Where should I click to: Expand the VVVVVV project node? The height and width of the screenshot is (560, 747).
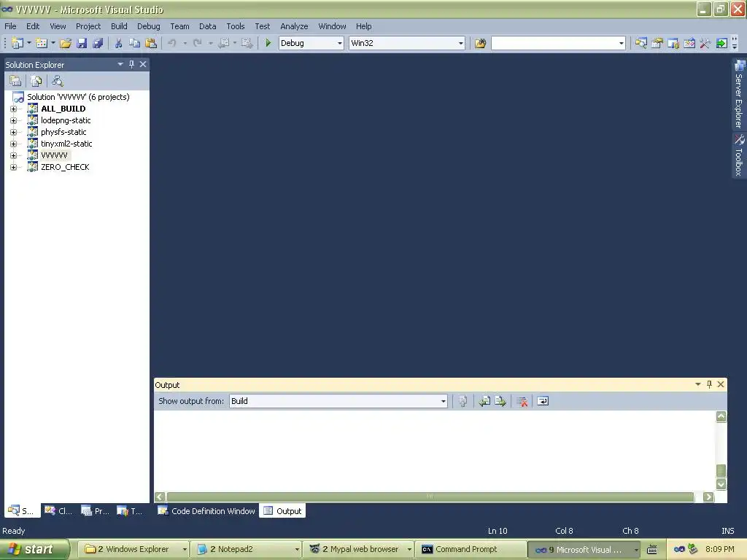pyautogui.click(x=13, y=155)
